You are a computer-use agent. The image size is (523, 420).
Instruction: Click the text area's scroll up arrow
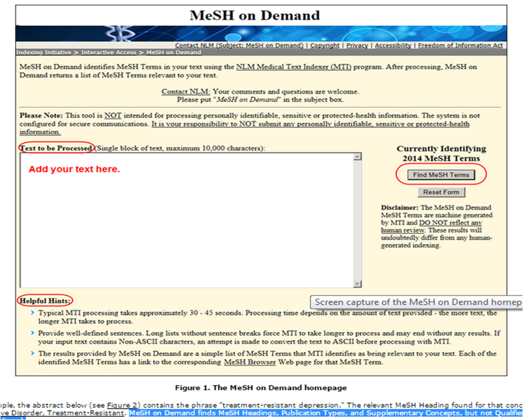[358, 157]
